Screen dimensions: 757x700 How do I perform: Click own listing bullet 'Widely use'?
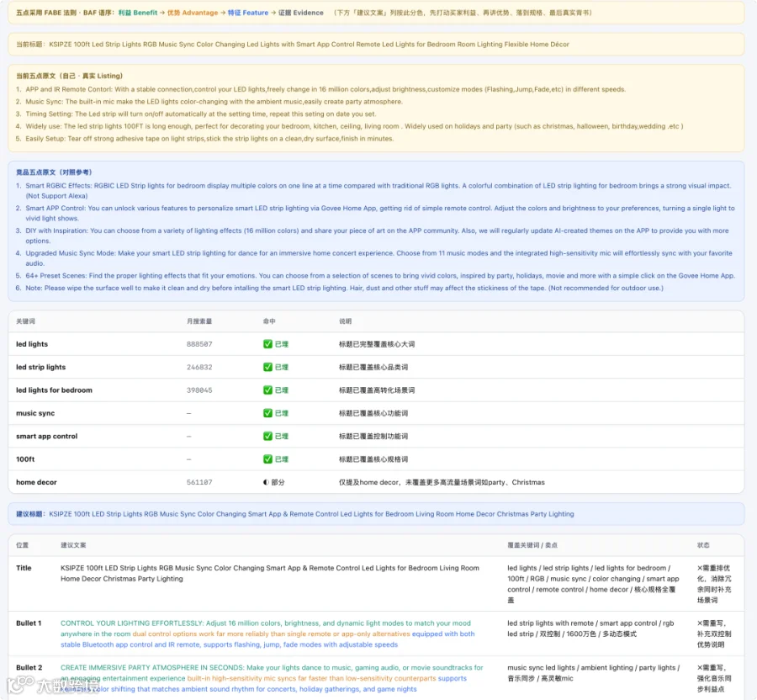tap(354, 126)
